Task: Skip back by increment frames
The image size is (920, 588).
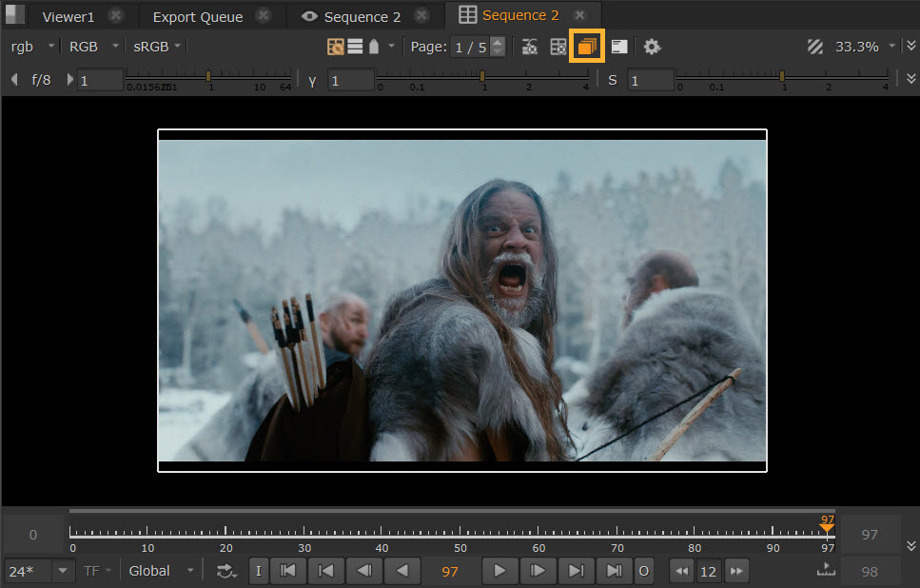Action: 682,571
